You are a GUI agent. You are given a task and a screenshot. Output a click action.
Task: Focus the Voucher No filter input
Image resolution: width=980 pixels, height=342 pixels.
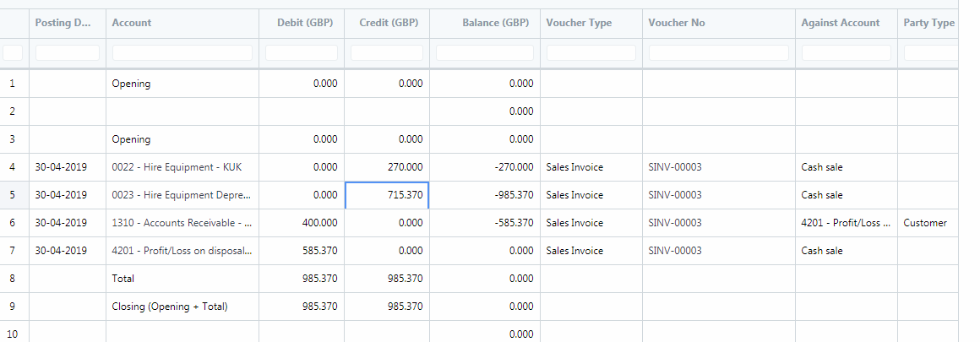point(719,52)
